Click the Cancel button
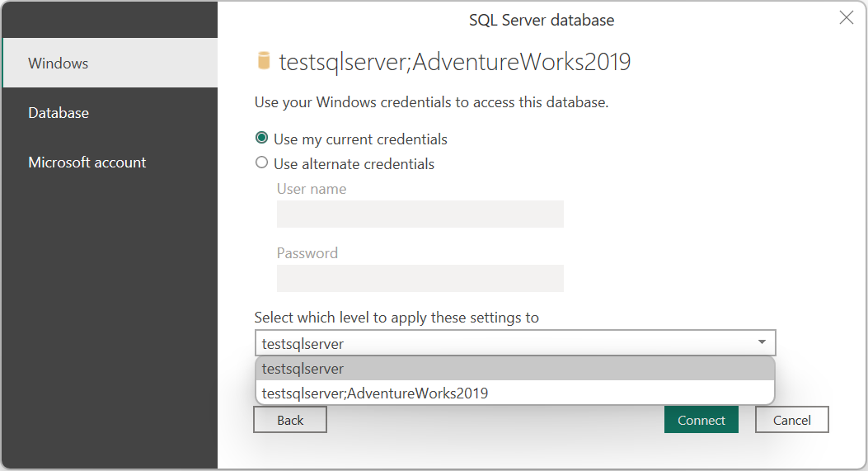This screenshot has width=868, height=471. click(791, 420)
